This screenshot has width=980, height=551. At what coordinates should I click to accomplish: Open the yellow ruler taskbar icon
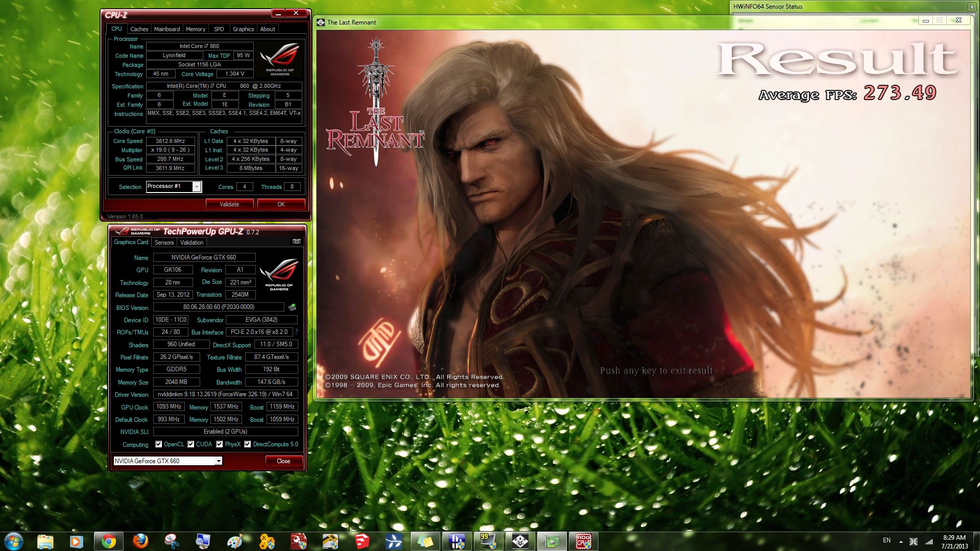point(330,541)
